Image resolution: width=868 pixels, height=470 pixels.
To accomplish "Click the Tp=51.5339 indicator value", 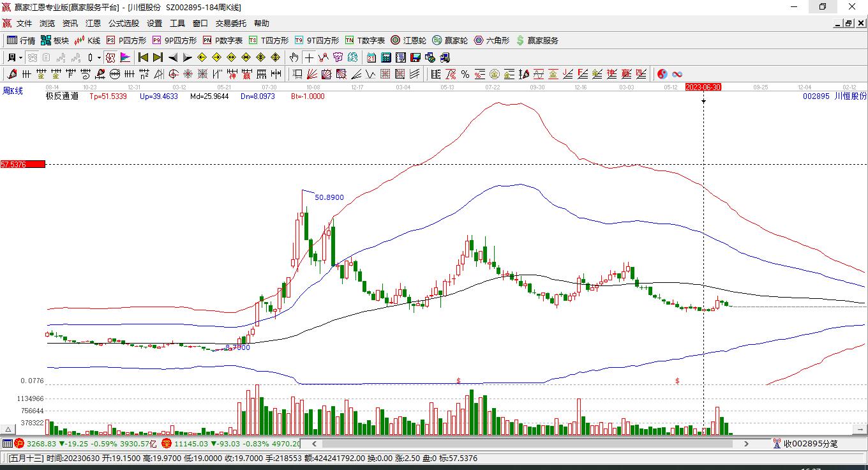I will 108,96.
